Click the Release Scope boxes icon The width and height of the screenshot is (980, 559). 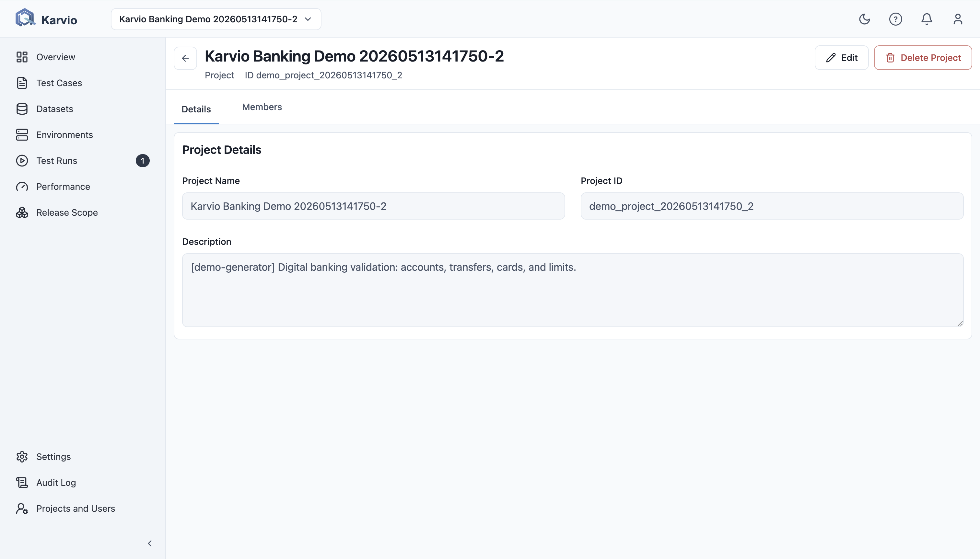point(22,212)
